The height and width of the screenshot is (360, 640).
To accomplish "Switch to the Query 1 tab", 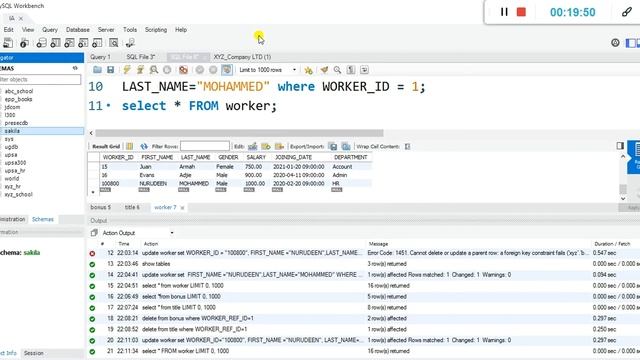I will tap(100, 57).
